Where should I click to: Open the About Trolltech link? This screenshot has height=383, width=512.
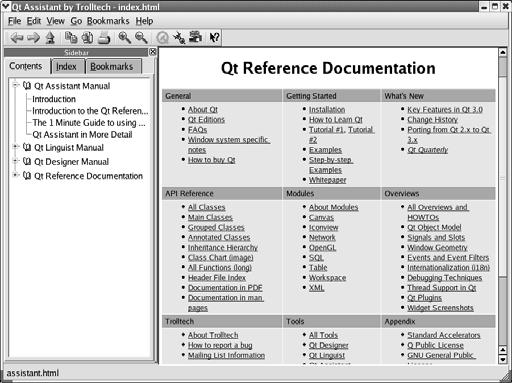(x=213, y=335)
